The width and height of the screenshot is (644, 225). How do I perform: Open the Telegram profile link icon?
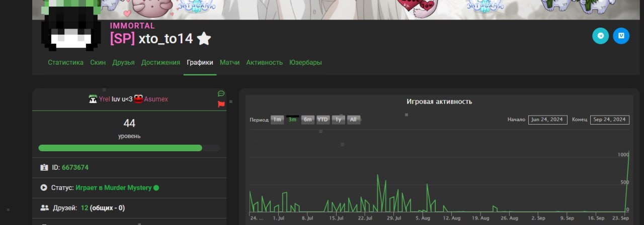(x=600, y=36)
